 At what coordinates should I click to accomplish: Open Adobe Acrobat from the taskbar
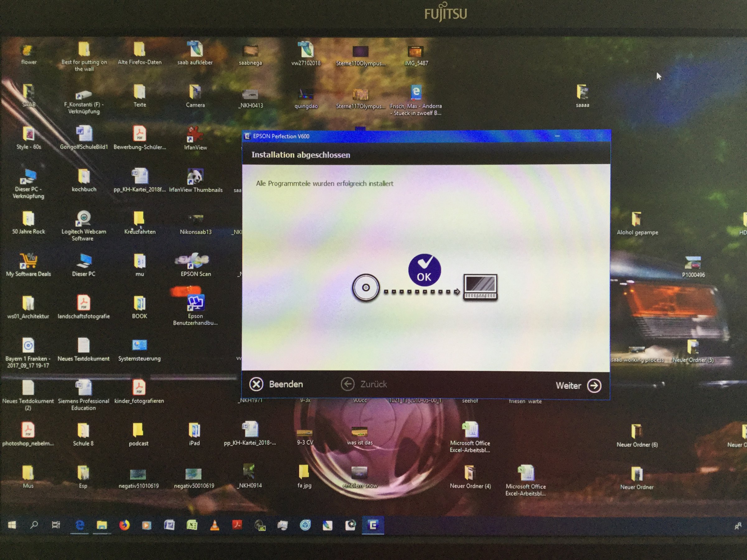[237, 525]
